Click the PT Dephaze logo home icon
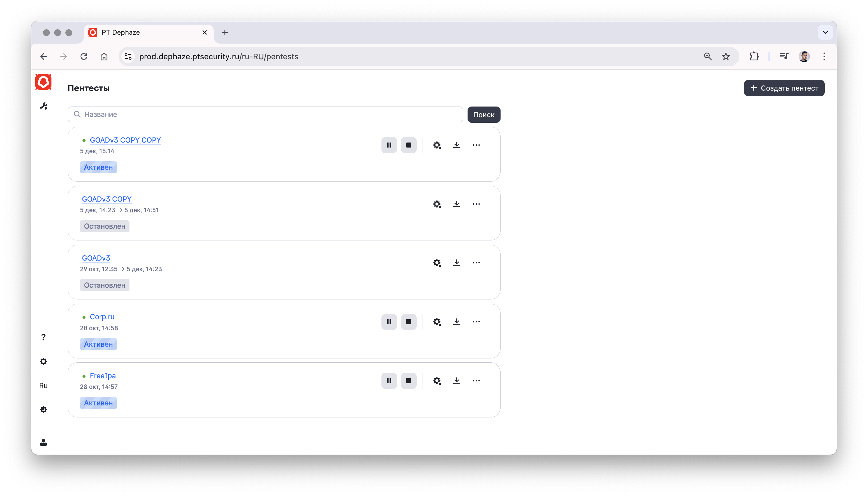Image resolution: width=868 pixels, height=496 pixels. point(43,82)
